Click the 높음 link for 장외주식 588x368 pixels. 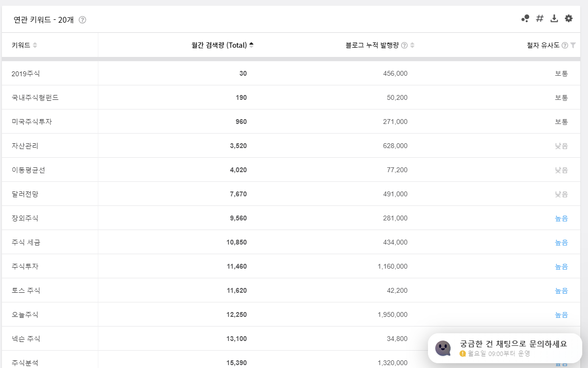pos(561,218)
